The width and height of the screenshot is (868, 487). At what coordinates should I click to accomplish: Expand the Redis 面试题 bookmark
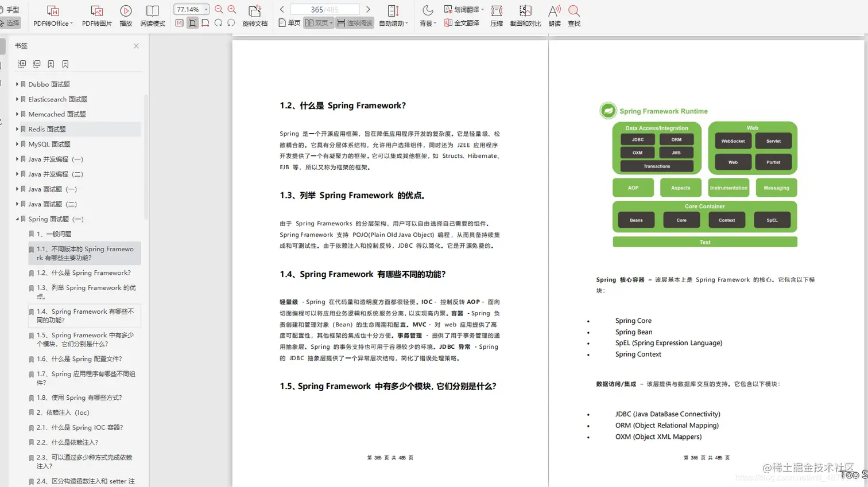coord(17,129)
